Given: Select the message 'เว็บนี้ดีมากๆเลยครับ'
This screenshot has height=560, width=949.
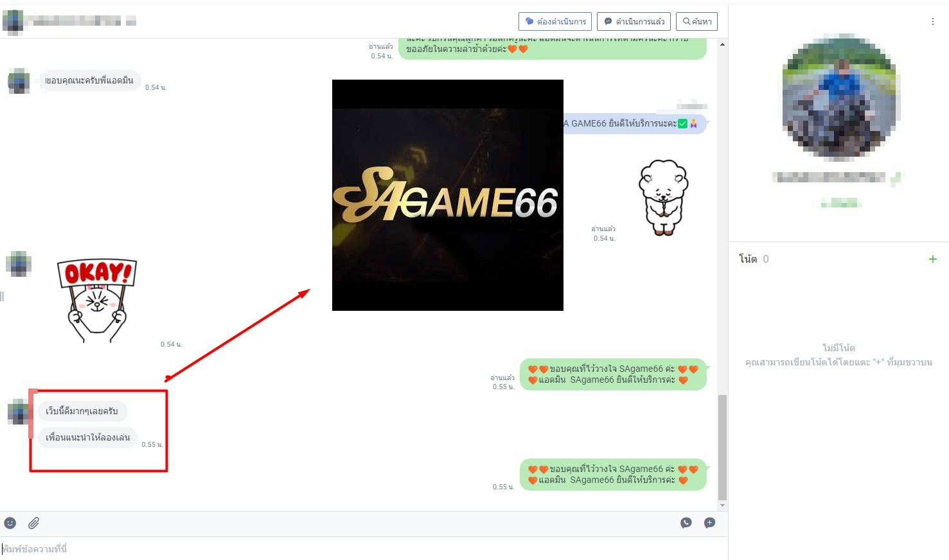Looking at the screenshot, I should pyautogui.click(x=82, y=411).
